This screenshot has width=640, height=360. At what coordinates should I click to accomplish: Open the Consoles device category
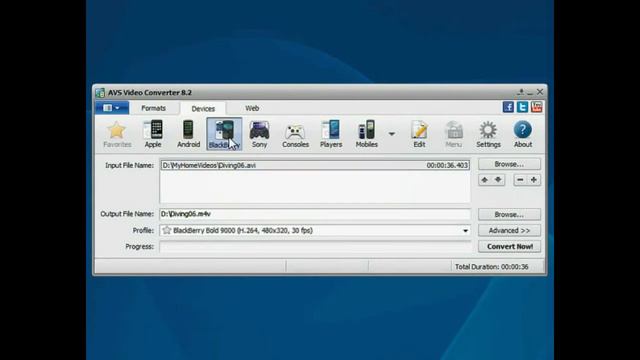[x=295, y=134]
